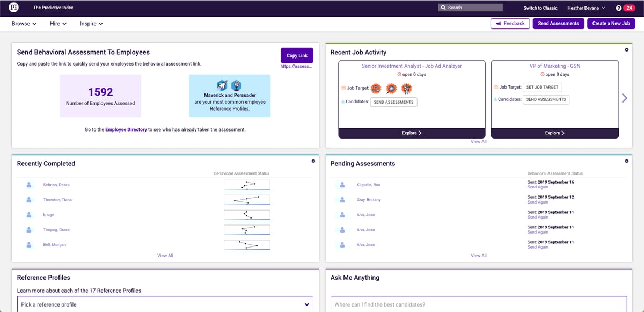Viewport: 644px width, 312px height.
Task: Open behavioral pattern chart for Thornton, Tiana
Action: (x=247, y=200)
